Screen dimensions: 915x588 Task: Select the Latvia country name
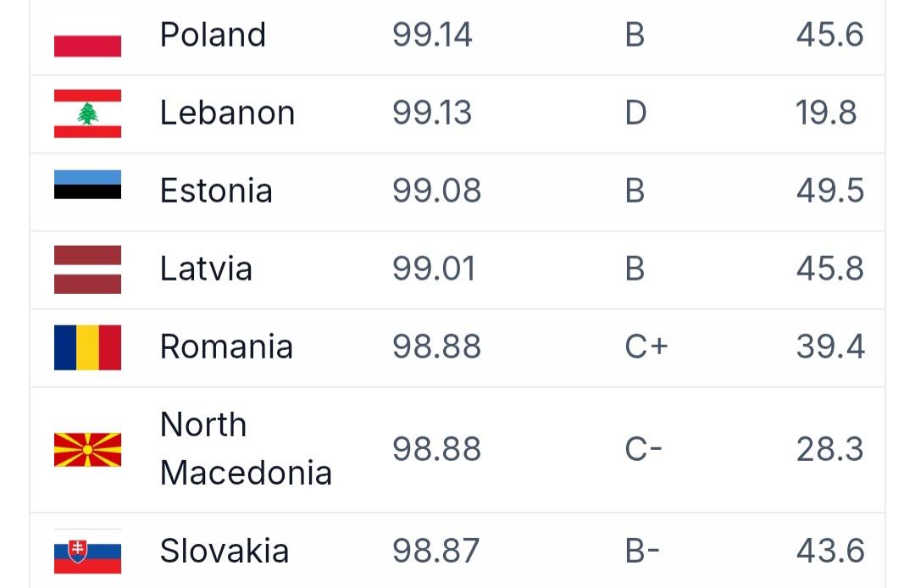[x=206, y=269]
